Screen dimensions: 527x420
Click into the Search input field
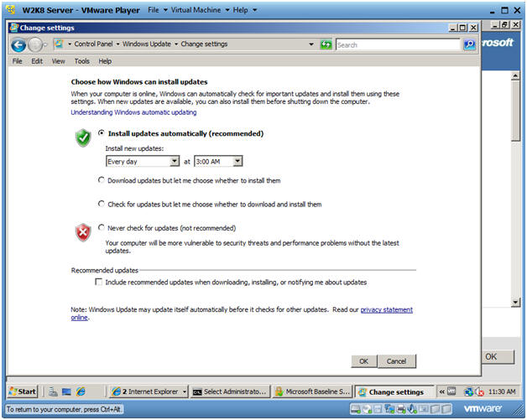tap(398, 44)
